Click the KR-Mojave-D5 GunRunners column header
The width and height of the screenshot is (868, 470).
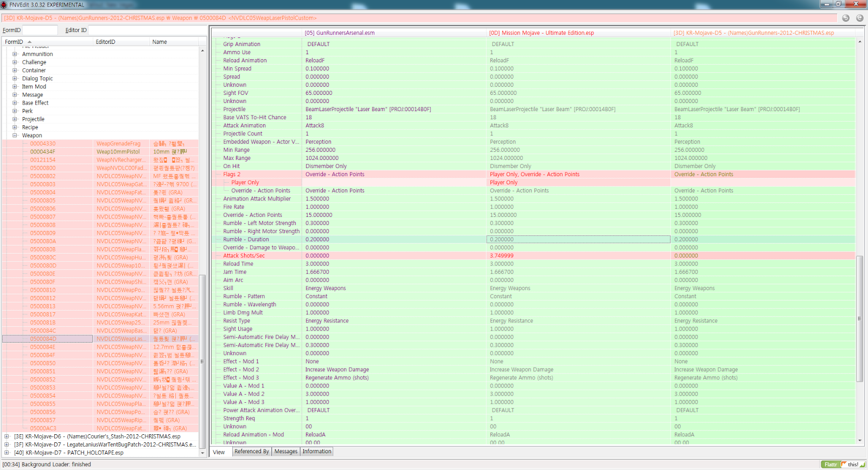763,33
